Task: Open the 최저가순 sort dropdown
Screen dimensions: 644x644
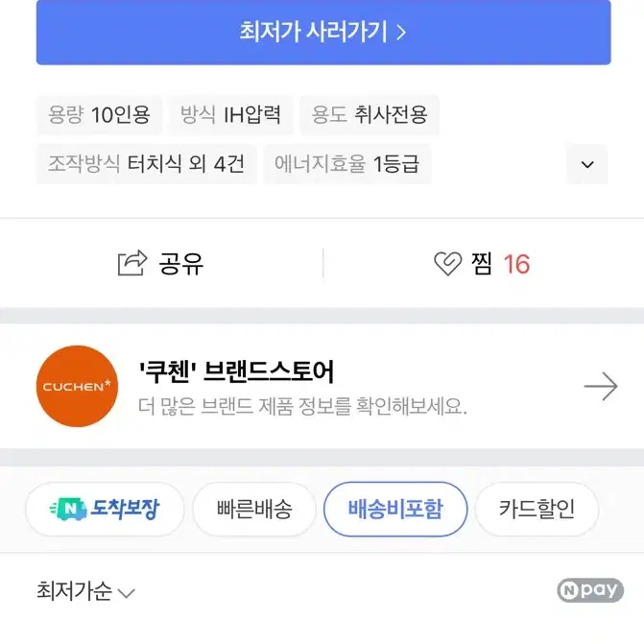Action: [85, 591]
